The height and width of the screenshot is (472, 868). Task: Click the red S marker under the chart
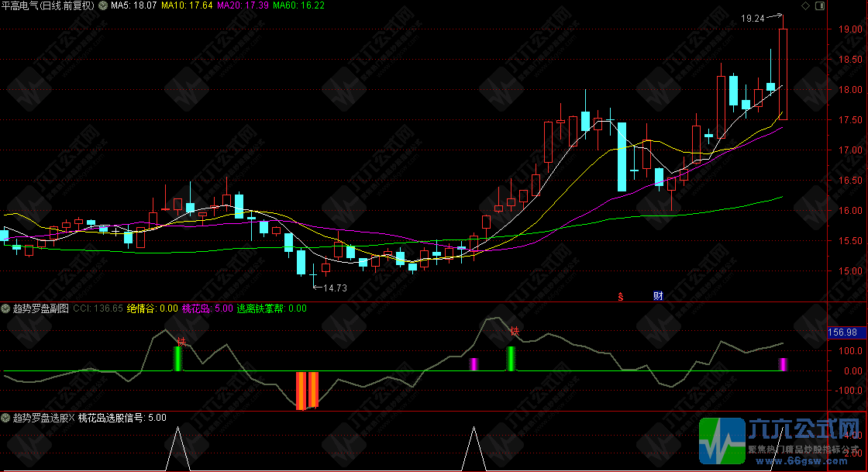[621, 297]
